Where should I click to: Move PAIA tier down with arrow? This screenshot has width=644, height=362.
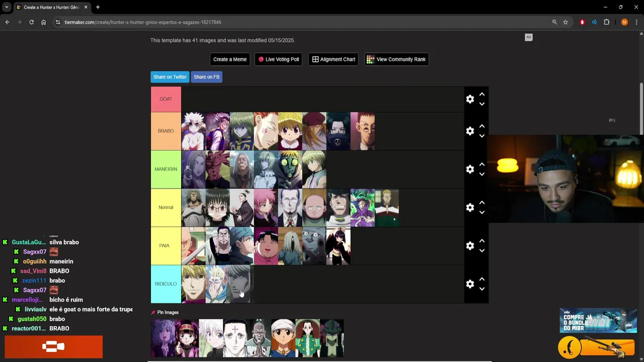(x=482, y=251)
